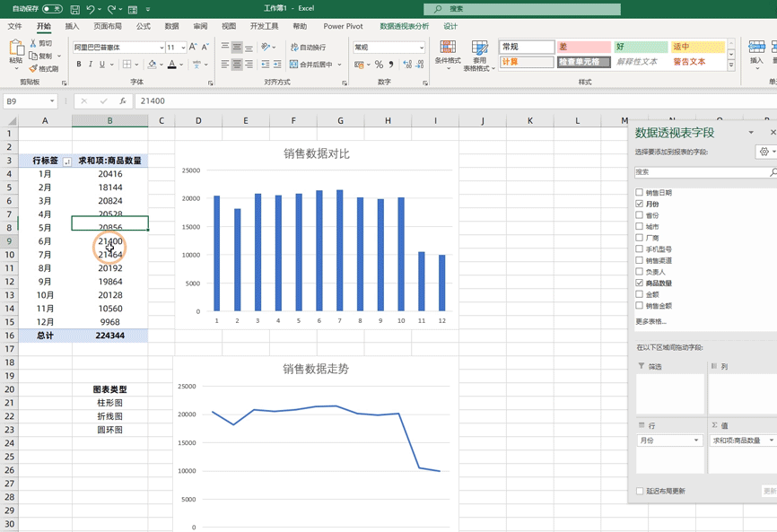Apply the 好 green cell style

641,47
